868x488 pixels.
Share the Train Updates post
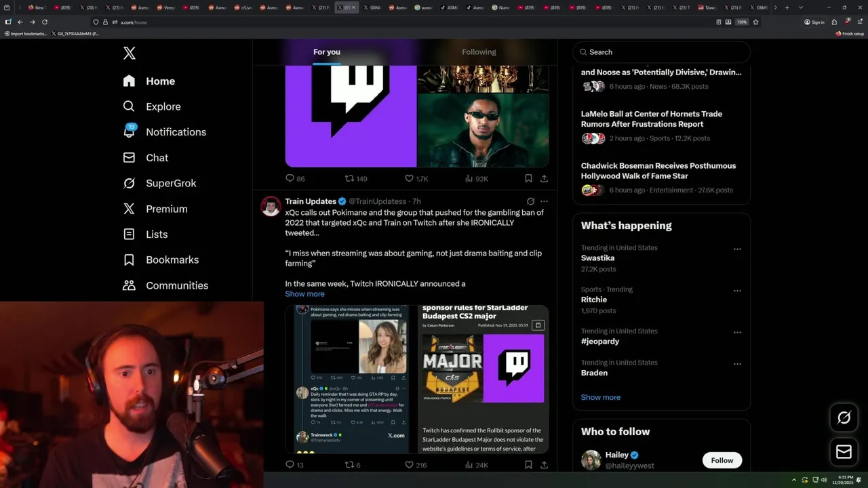544,465
